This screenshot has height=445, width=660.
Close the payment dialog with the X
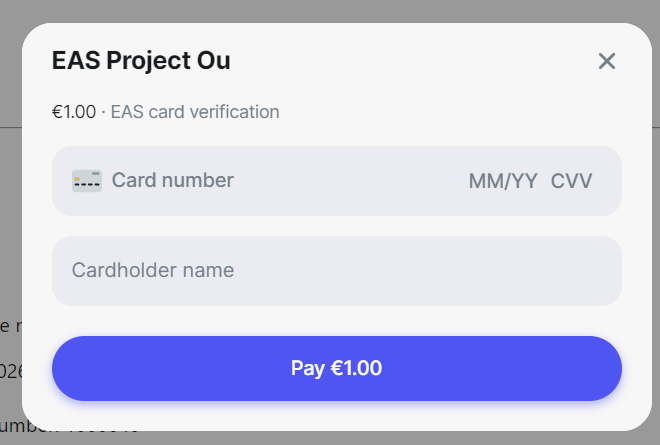coord(606,61)
